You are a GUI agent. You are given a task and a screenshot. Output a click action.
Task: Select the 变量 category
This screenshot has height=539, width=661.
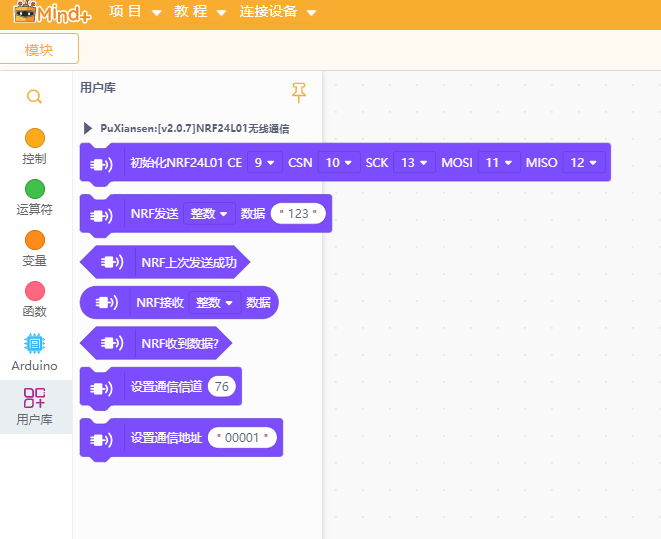[x=35, y=249]
